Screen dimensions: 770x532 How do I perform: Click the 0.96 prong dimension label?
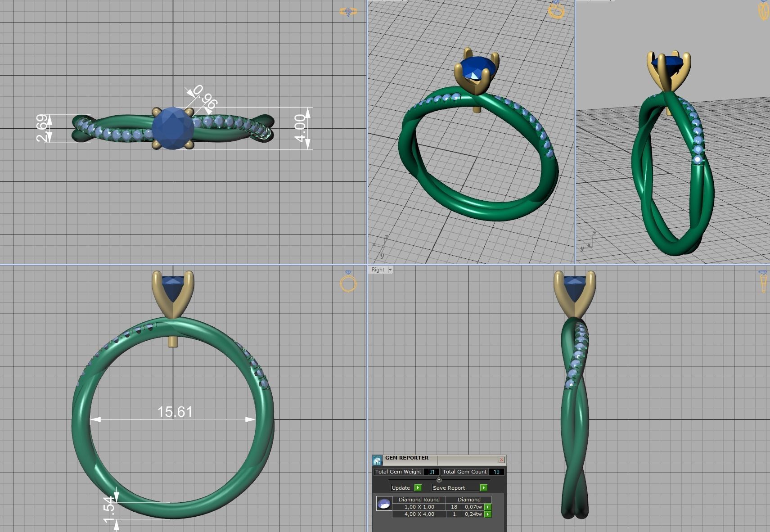(205, 98)
